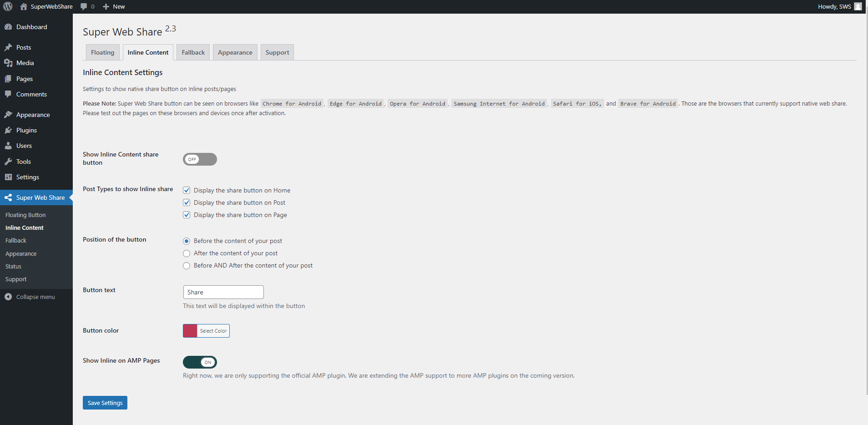Click 'Brave for Android' code text
868x425 pixels.
(648, 104)
